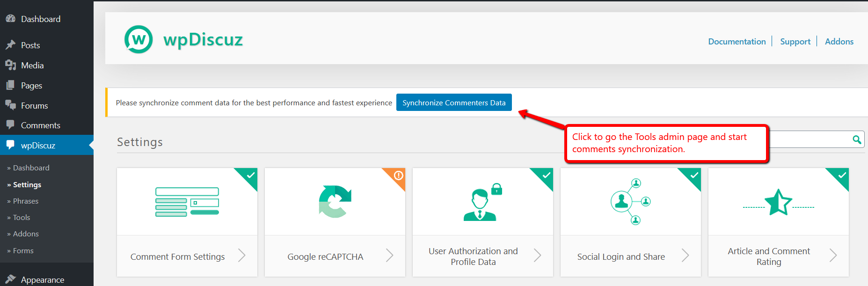The height and width of the screenshot is (286, 868).
Task: Open Google reCAPTCHA via its chevron
Action: (390, 256)
